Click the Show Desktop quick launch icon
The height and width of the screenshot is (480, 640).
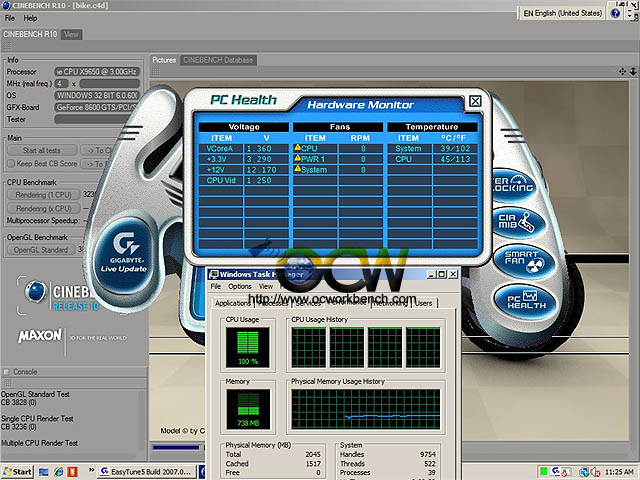click(x=43, y=472)
